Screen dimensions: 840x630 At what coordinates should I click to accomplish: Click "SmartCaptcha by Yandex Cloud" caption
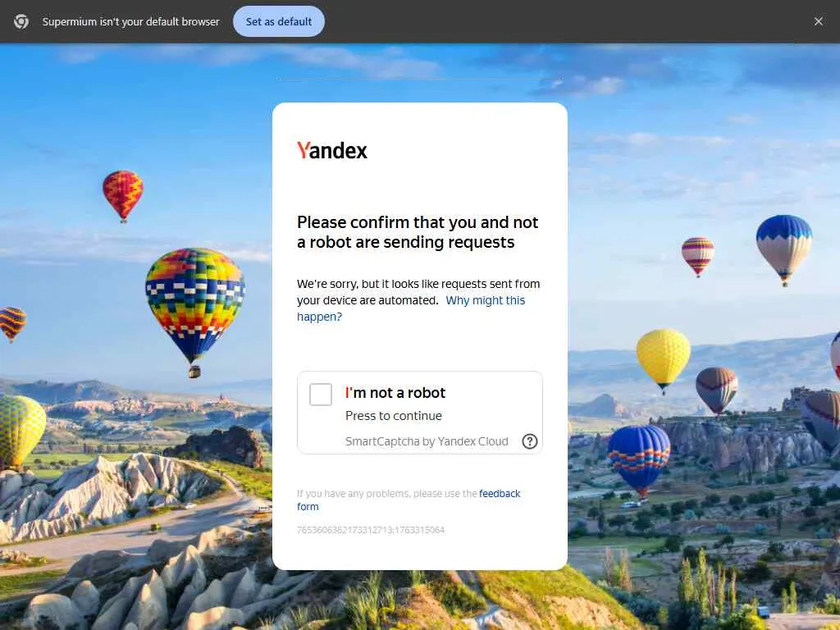click(427, 441)
